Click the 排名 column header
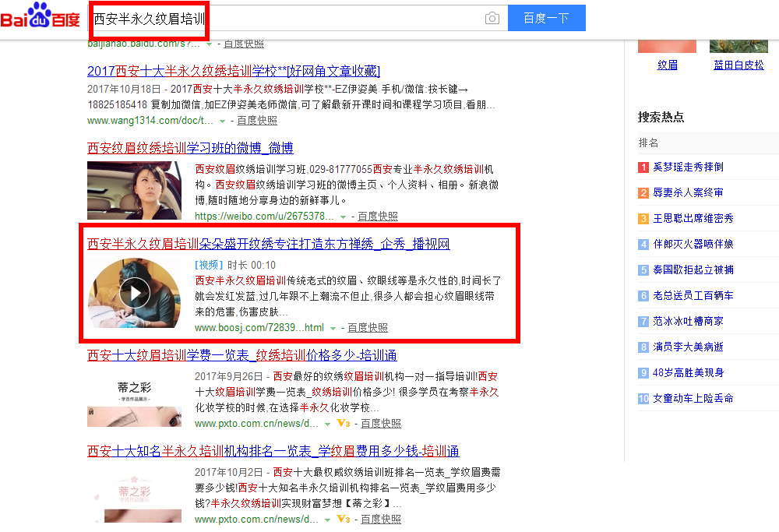 point(648,143)
